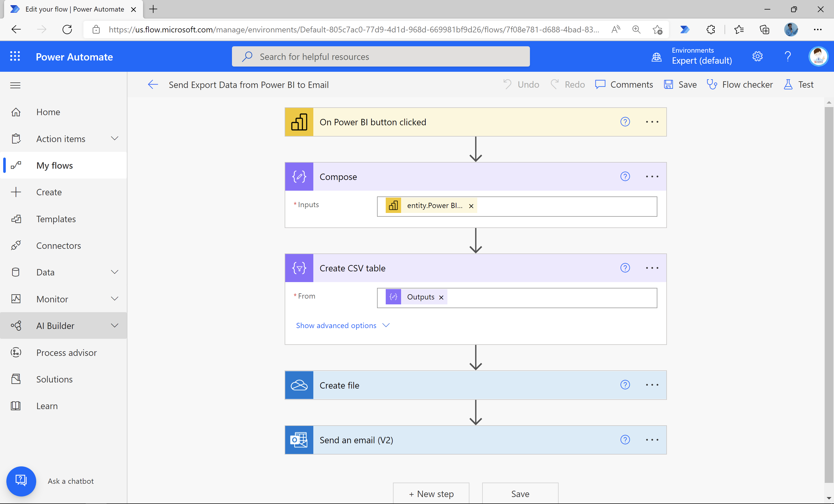The image size is (834, 504).
Task: Open the Flow checker
Action: [x=740, y=84]
